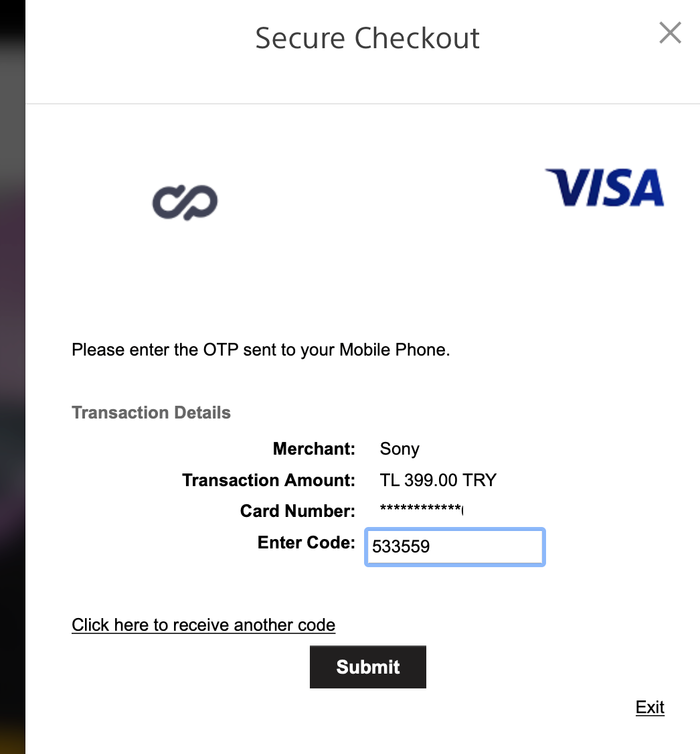Click the Transaction Amount label
This screenshot has width=700, height=754.
268,480
